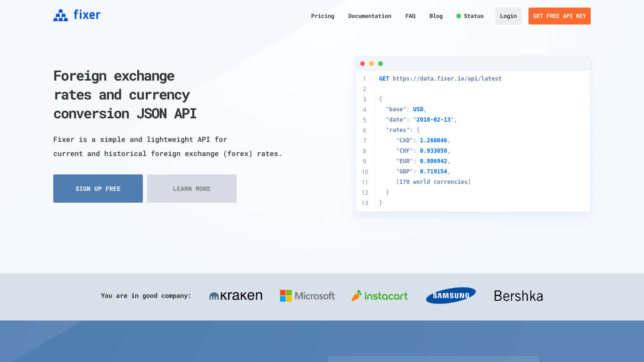Image resolution: width=644 pixels, height=362 pixels.
Task: Go to the FAQ page
Action: [410, 16]
